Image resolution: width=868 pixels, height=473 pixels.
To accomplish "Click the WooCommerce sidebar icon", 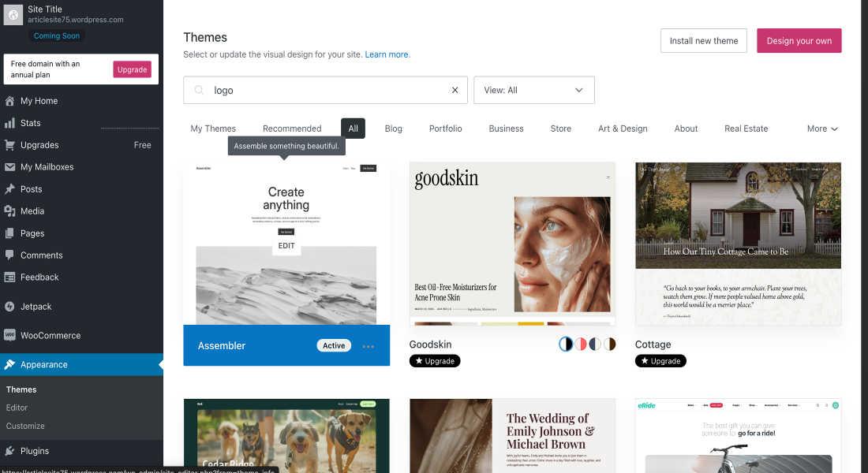I will pyautogui.click(x=9, y=335).
